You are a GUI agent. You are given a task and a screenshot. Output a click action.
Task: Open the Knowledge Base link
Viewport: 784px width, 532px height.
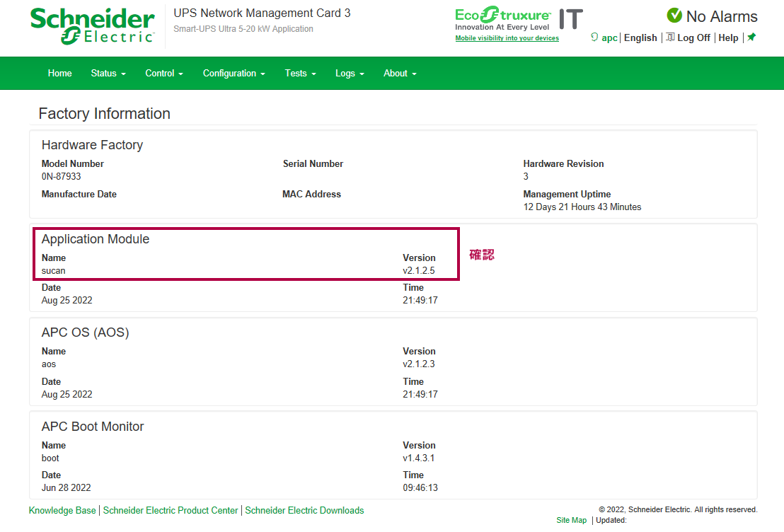(62, 510)
